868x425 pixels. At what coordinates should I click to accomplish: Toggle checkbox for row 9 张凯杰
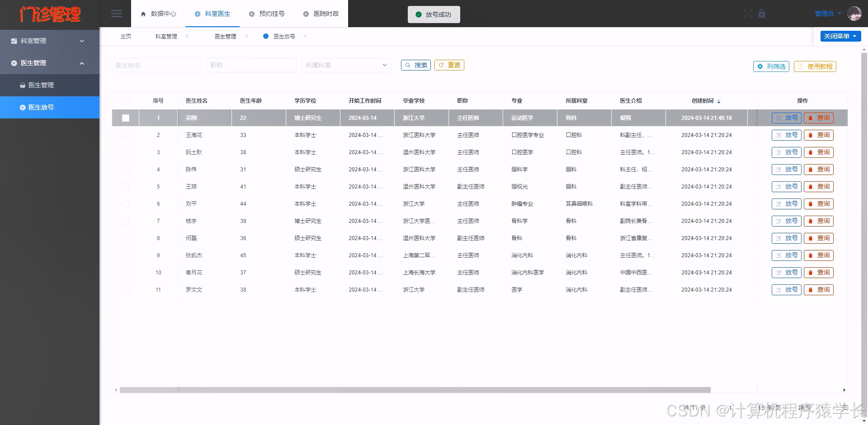tap(126, 255)
